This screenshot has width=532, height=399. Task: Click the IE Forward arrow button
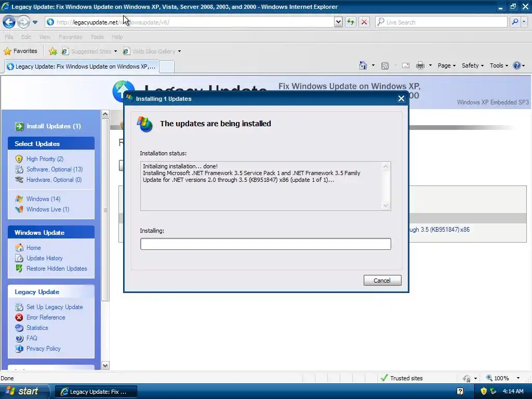[x=23, y=22]
